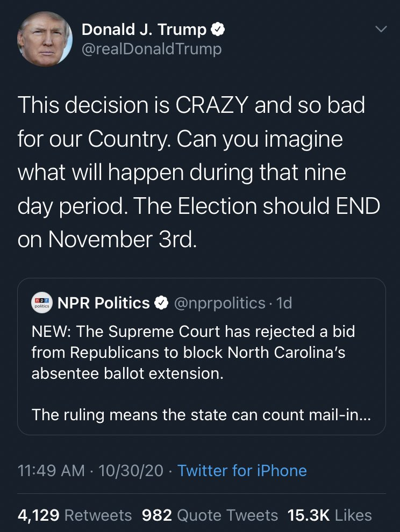
Task: Open the NPR Politics avatar icon
Action: pyautogui.click(x=42, y=303)
